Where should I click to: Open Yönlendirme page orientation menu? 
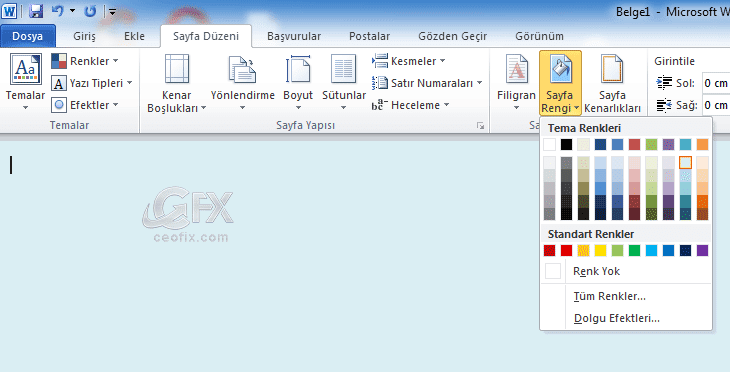(243, 83)
